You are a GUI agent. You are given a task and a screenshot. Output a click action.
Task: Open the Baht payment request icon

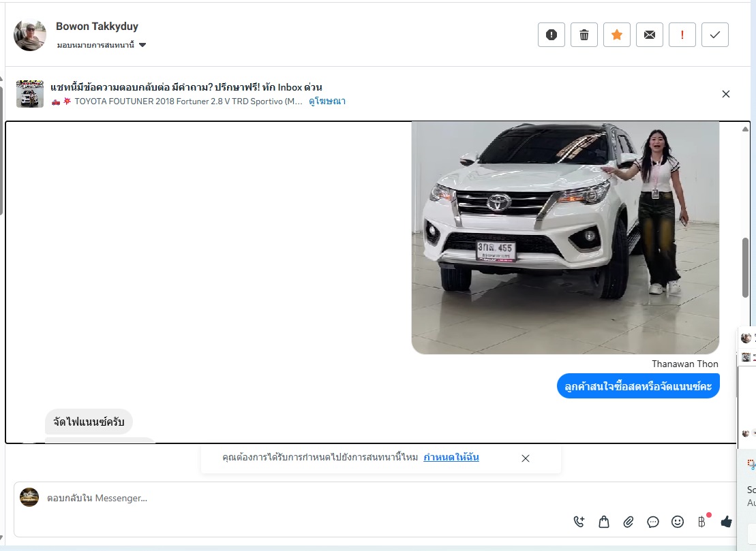(702, 522)
